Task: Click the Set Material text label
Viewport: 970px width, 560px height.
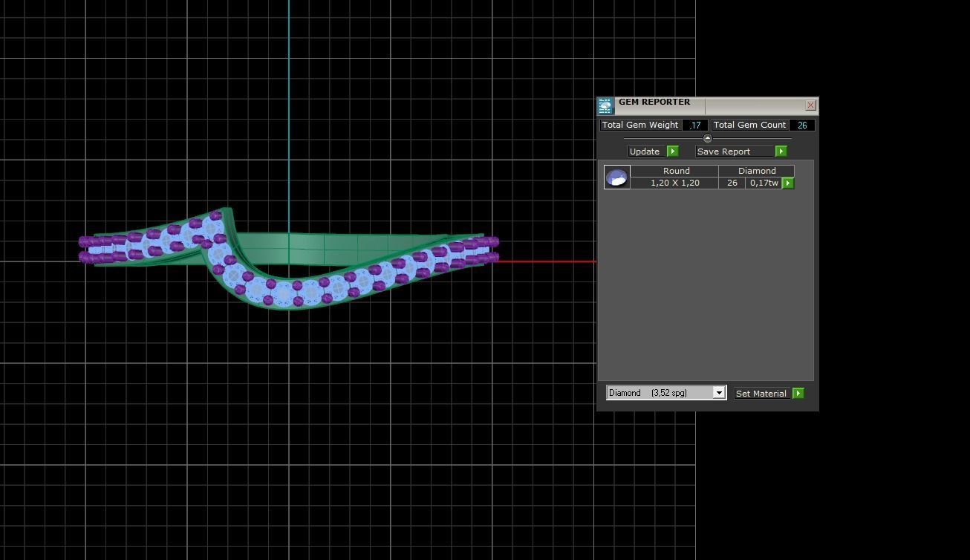Action: pos(761,394)
